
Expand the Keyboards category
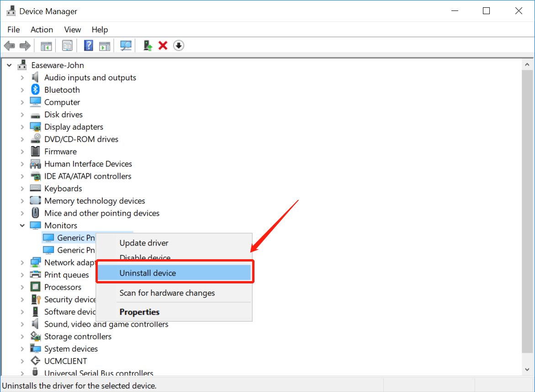tap(22, 188)
